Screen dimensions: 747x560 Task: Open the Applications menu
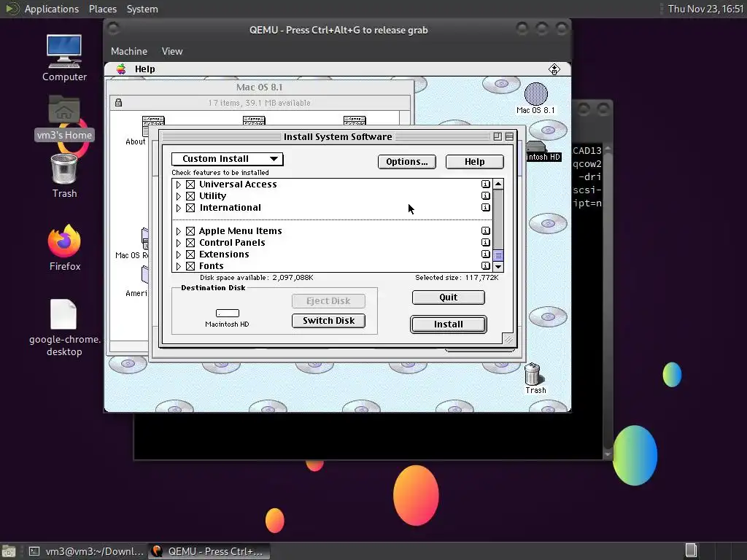[52, 9]
